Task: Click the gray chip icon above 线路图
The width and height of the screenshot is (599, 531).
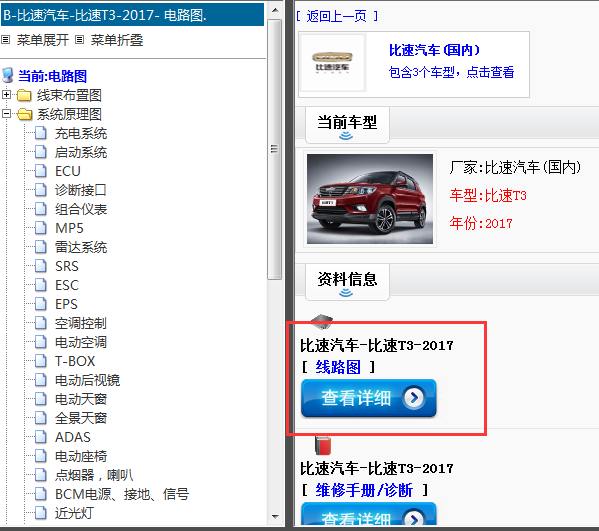Action: 322,321
